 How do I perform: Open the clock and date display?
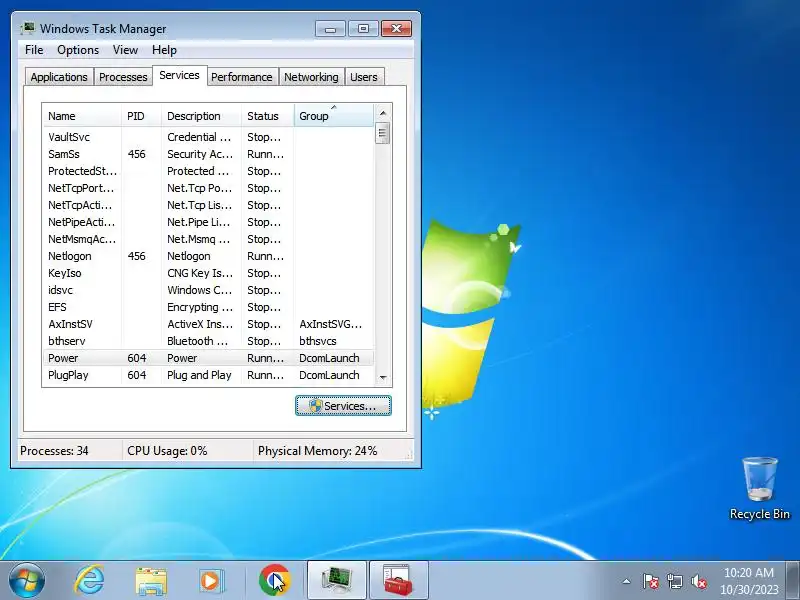[x=748, y=581]
